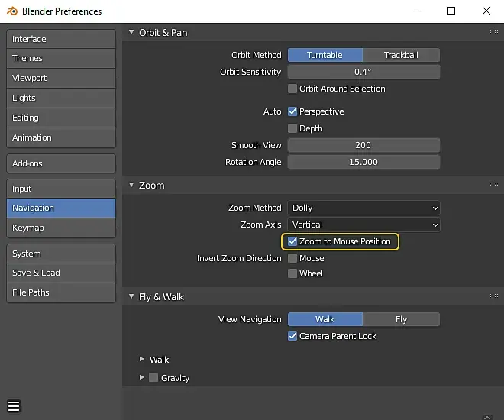
Task: Choose Fly view navigation mode
Action: [402, 319]
